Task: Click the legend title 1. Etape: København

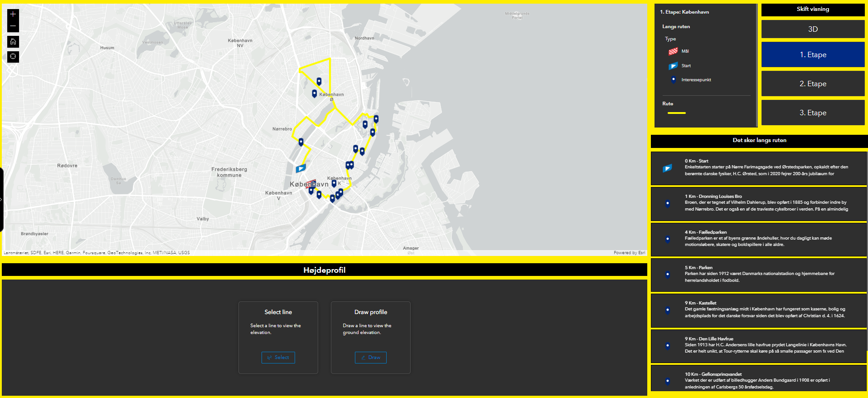Action: click(684, 12)
